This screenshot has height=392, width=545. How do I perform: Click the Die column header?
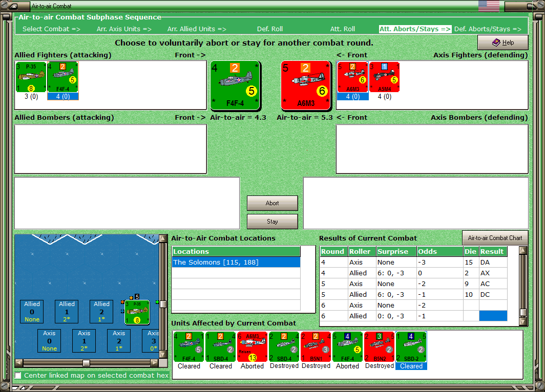471,251
